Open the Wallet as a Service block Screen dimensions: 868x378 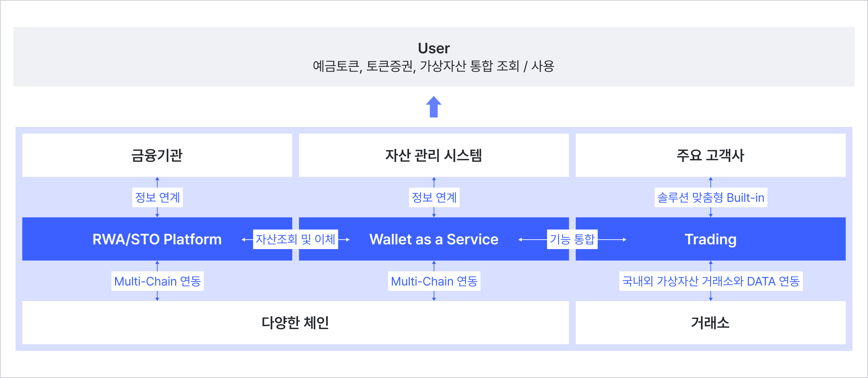pyautogui.click(x=434, y=239)
